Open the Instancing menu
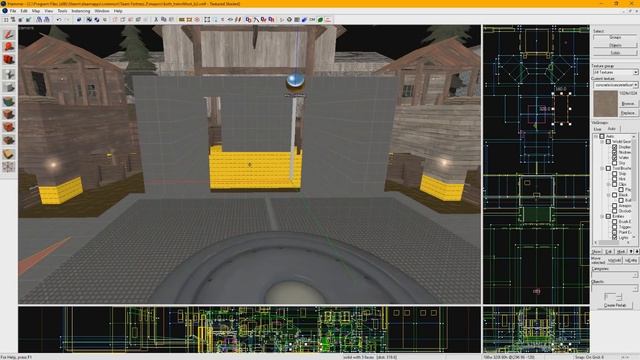The width and height of the screenshot is (640, 360). click(81, 11)
